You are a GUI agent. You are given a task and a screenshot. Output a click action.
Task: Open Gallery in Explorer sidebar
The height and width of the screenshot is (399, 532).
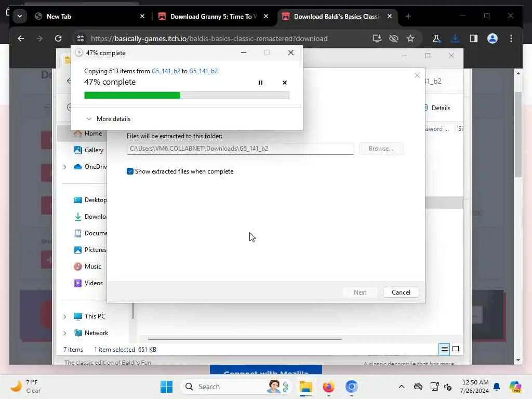[88, 150]
